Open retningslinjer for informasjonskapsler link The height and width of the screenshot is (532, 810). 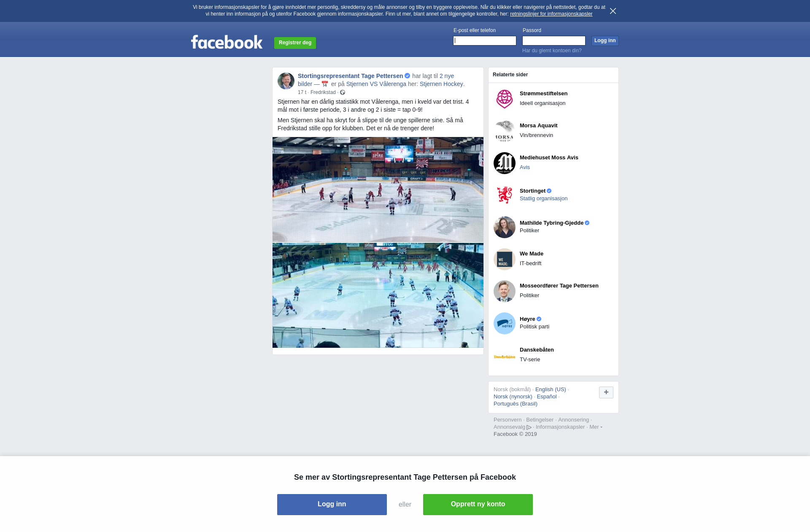pos(551,14)
